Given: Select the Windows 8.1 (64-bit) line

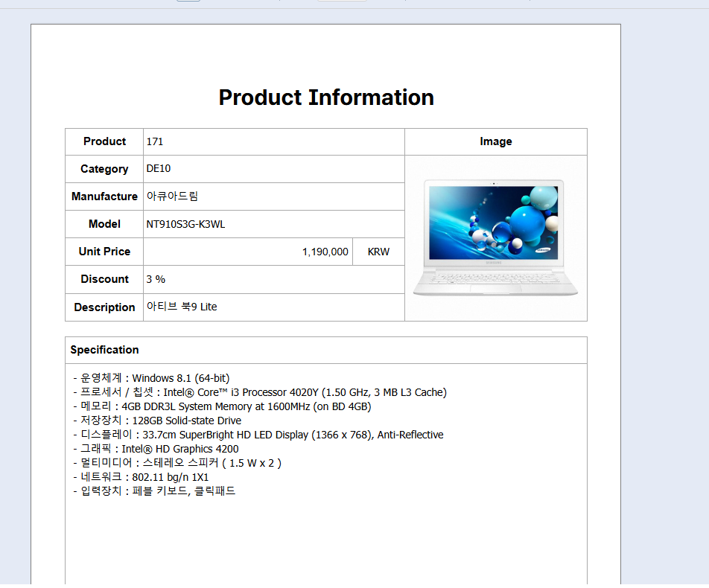Looking at the screenshot, I should [x=151, y=378].
